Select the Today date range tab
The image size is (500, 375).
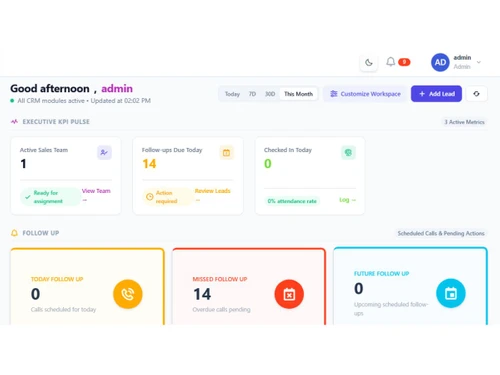232,94
